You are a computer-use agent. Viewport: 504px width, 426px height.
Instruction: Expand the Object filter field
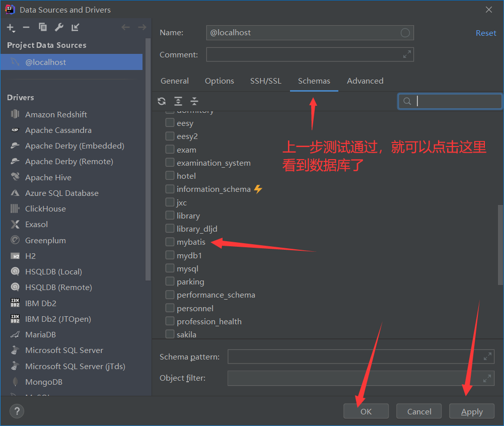click(x=487, y=379)
